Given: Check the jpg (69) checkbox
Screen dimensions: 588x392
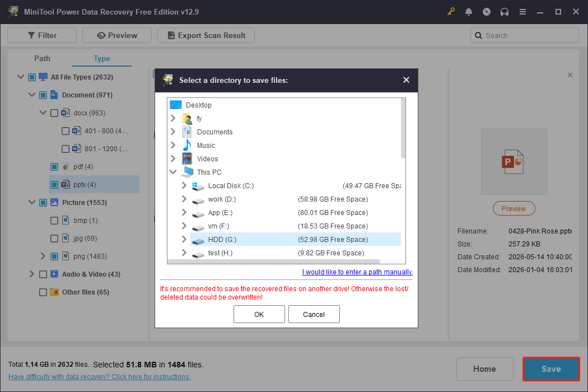Looking at the screenshot, I should coord(54,239).
